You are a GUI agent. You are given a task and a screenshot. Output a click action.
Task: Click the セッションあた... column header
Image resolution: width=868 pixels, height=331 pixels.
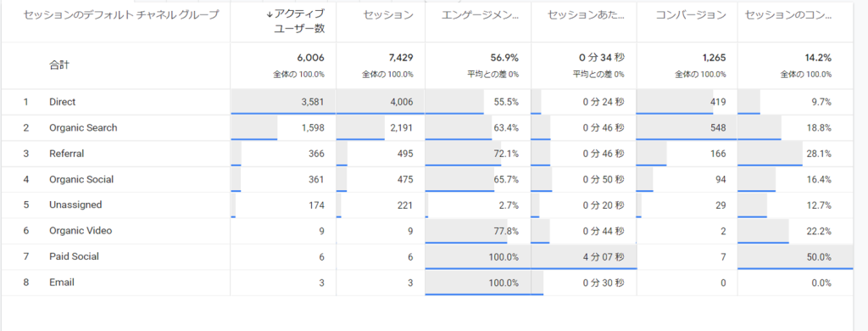coord(586,15)
